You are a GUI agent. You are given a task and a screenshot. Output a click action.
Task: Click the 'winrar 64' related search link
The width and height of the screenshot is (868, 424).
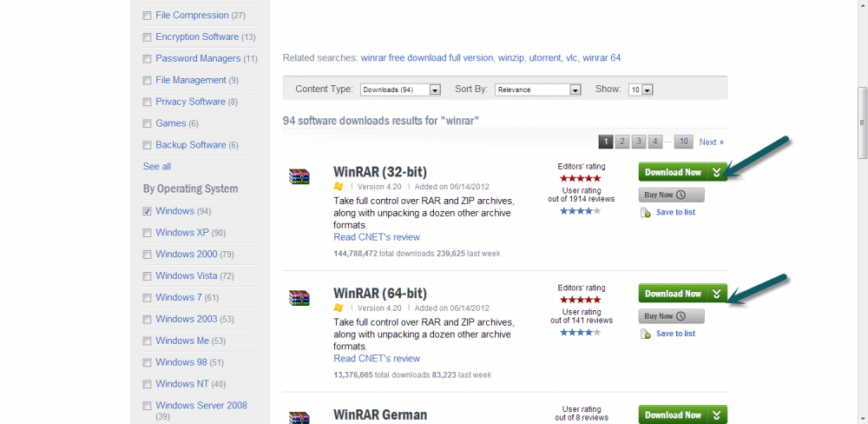[x=602, y=58]
